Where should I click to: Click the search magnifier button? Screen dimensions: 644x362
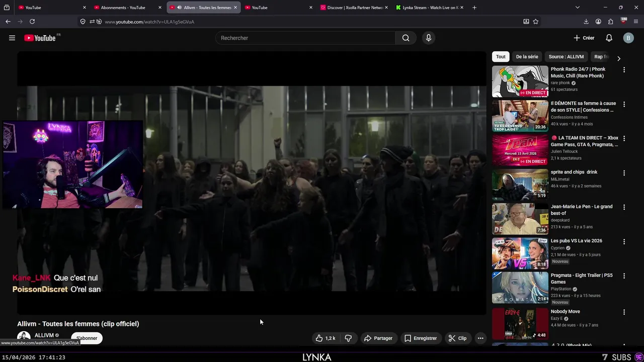[406, 38]
